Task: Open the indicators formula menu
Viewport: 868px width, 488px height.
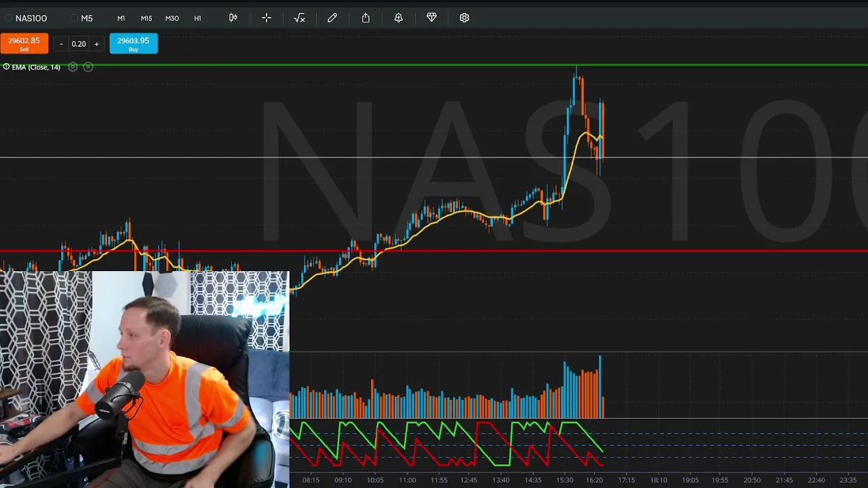Action: pyautogui.click(x=299, y=18)
